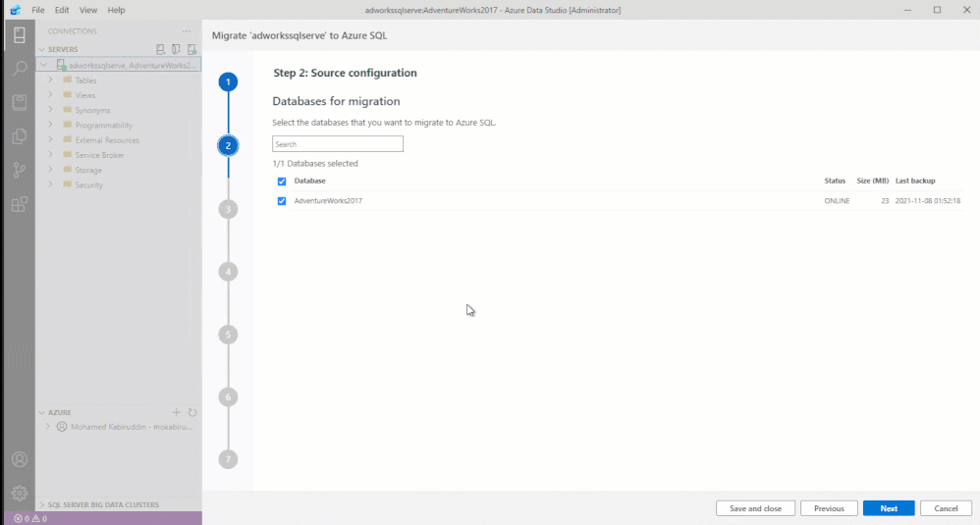This screenshot has width=980, height=525.
Task: Expand the Service Broker tree node
Action: point(51,155)
